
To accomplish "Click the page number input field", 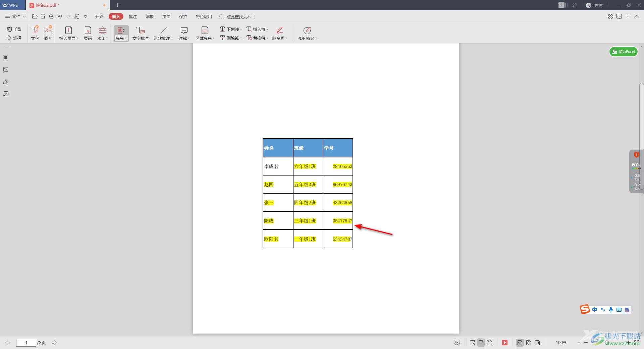I will click(x=26, y=343).
